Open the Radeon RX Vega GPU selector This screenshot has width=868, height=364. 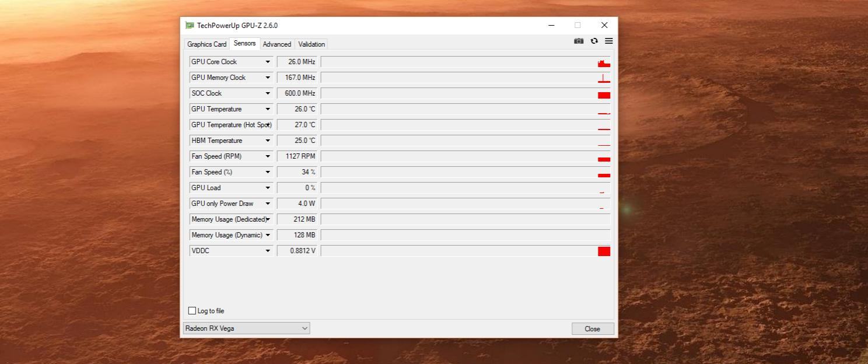click(x=247, y=328)
